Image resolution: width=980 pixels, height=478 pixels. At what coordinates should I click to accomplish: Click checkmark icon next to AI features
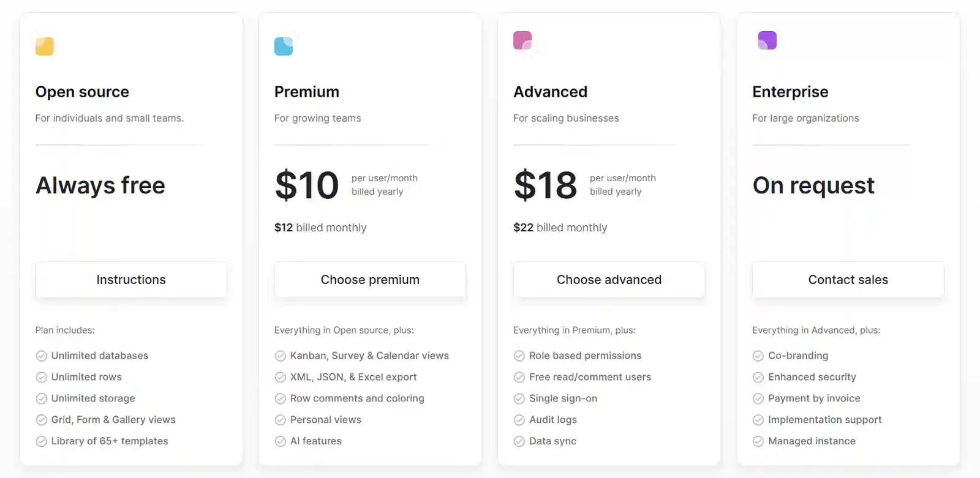click(281, 441)
